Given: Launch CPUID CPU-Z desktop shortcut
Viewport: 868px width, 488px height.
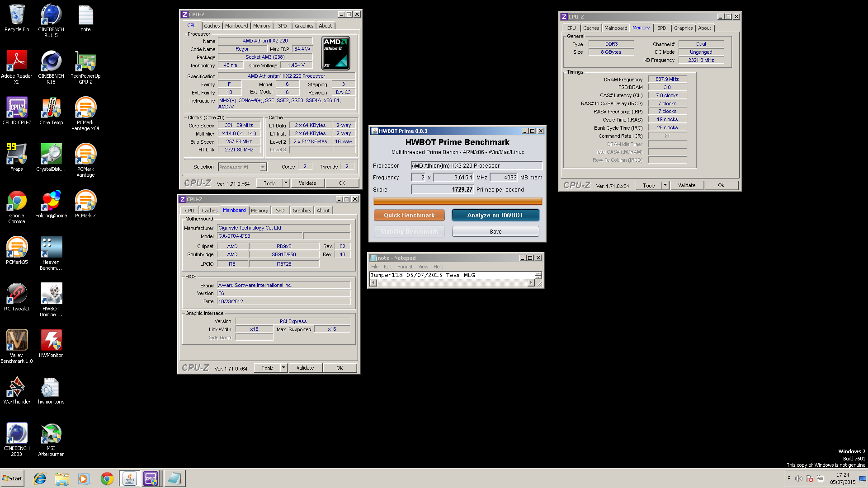Looking at the screenshot, I should click(17, 111).
